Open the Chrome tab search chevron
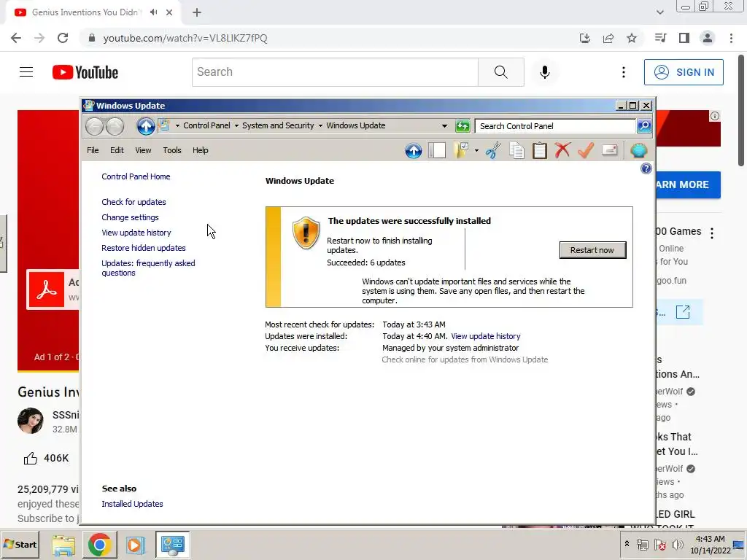 (659, 12)
